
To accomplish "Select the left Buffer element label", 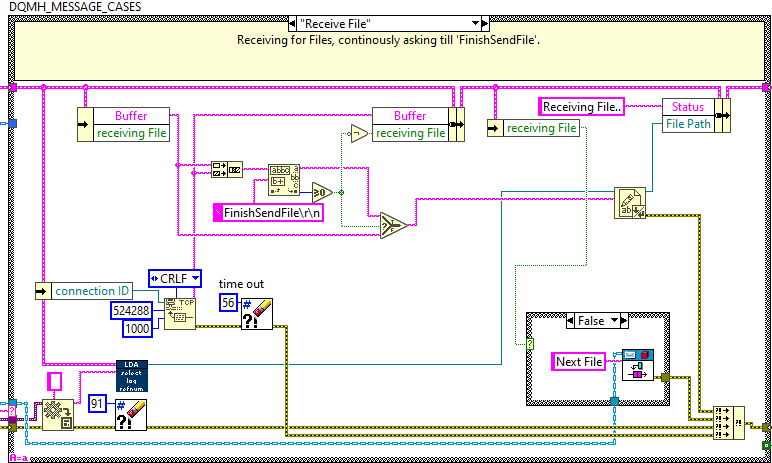I will click(131, 116).
